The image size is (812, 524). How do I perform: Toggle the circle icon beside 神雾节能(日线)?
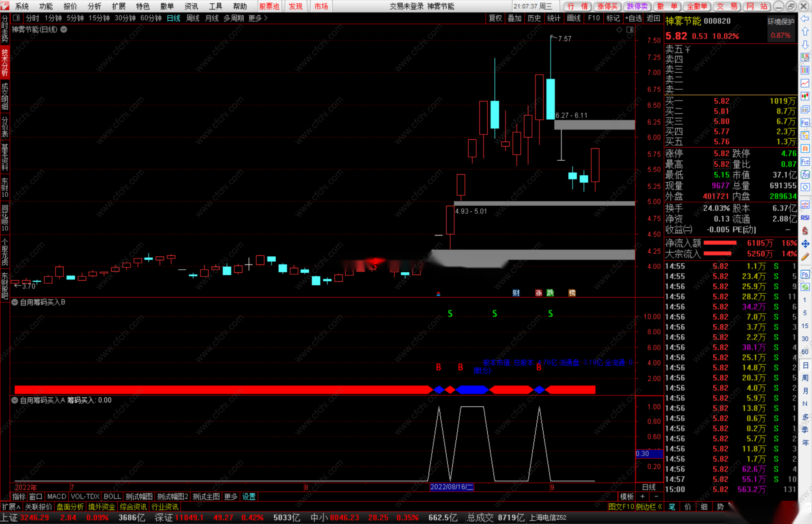(x=64, y=29)
